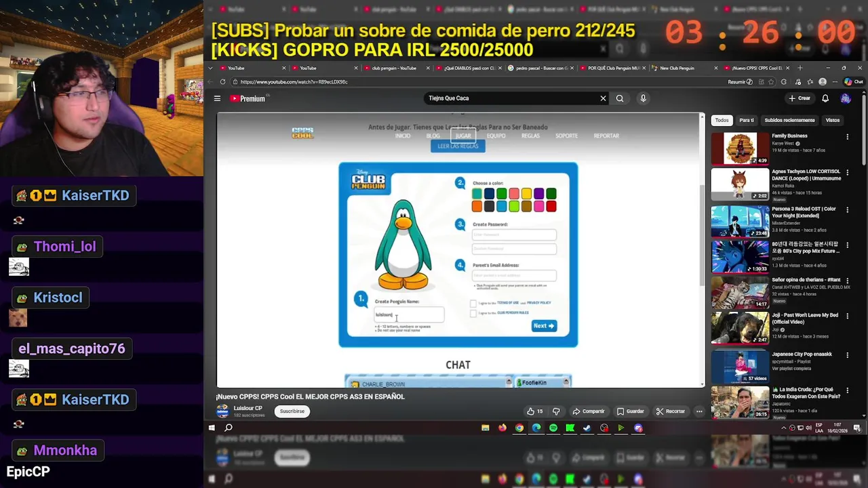Click the YouTube search magnifier button
Viewport: 868px width, 488px height.
[x=620, y=98]
